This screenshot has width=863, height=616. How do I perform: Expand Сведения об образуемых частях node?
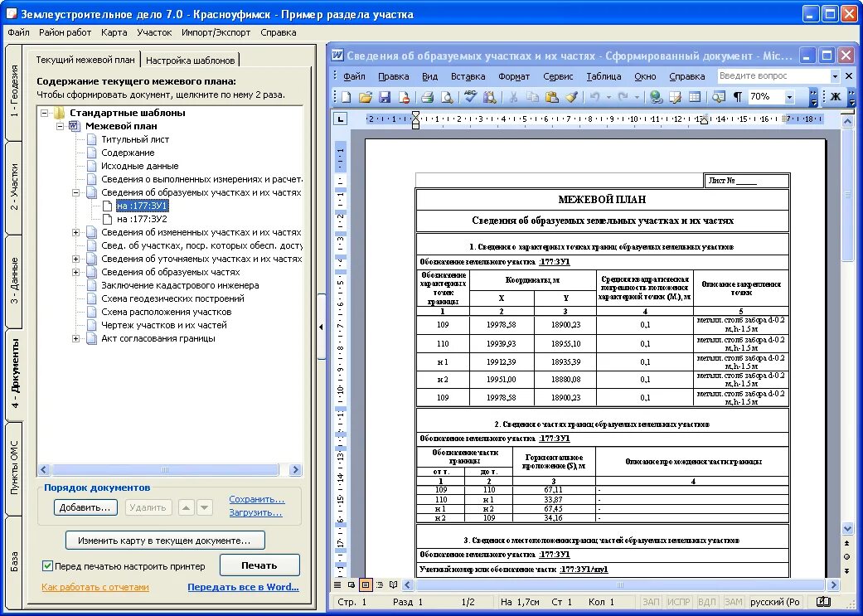click(76, 272)
